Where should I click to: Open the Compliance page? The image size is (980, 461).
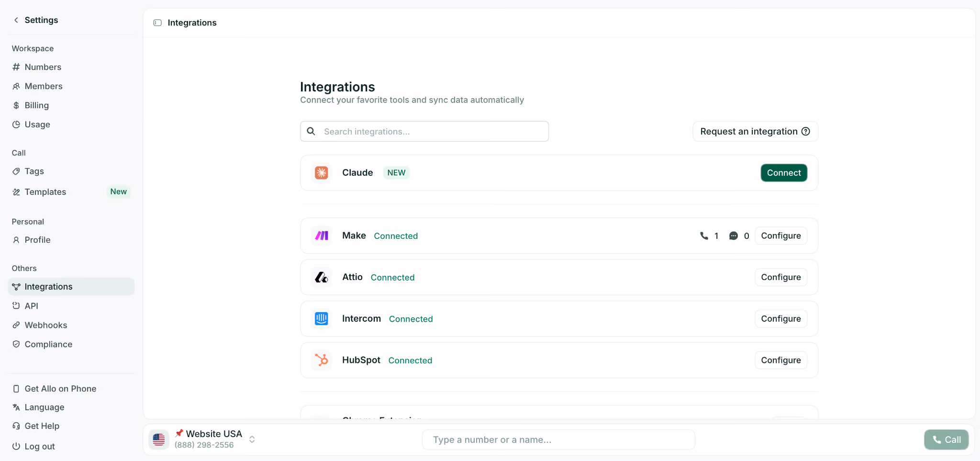click(x=71, y=344)
